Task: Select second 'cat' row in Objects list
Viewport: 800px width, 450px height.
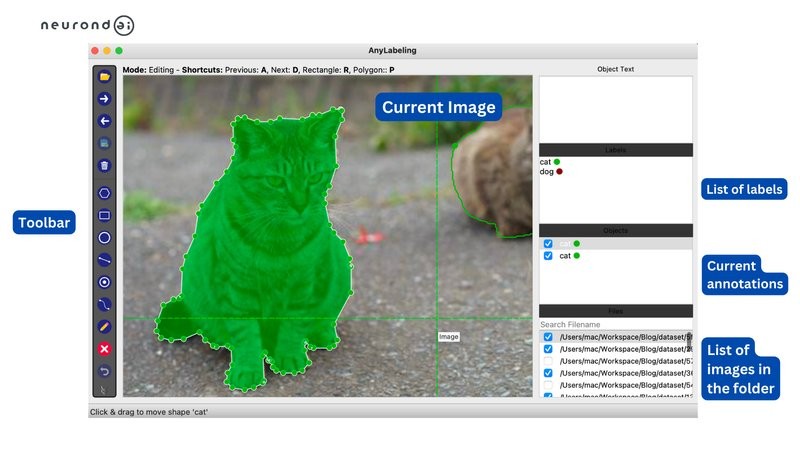Action: [x=616, y=256]
